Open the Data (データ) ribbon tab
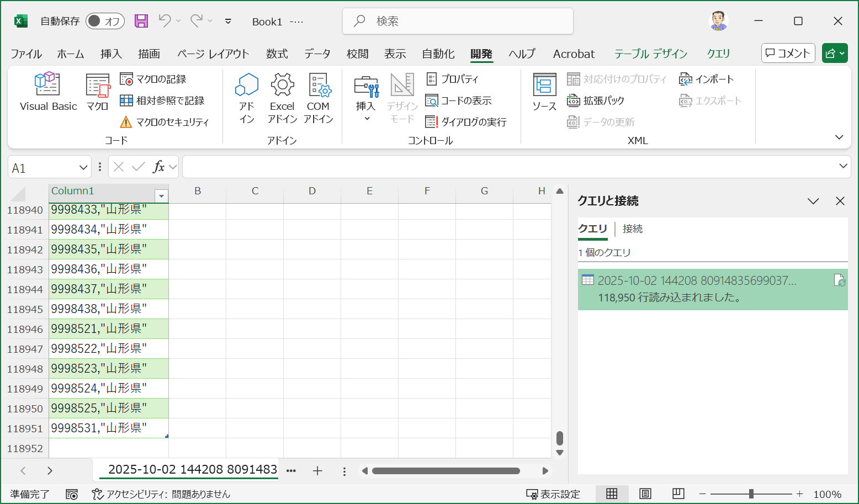The image size is (859, 504). tap(317, 54)
